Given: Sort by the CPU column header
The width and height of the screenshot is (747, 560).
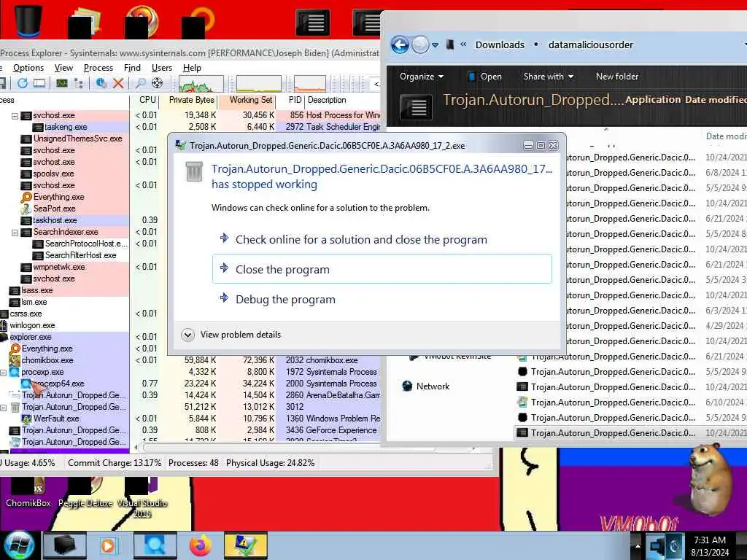Looking at the screenshot, I should 147,100.
